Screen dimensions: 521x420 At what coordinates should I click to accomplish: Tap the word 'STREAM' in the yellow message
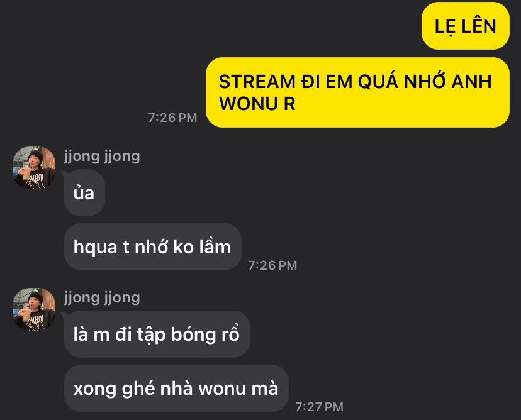pyautogui.click(x=257, y=82)
